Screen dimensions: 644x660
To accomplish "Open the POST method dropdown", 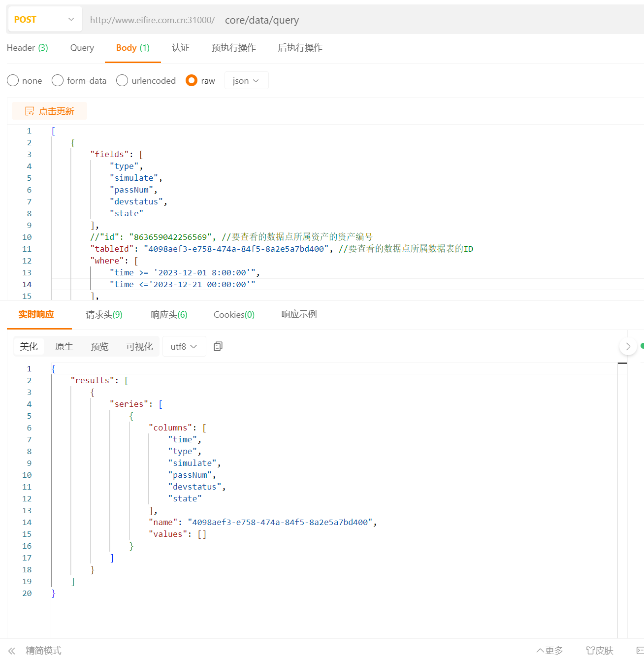I will tap(45, 20).
